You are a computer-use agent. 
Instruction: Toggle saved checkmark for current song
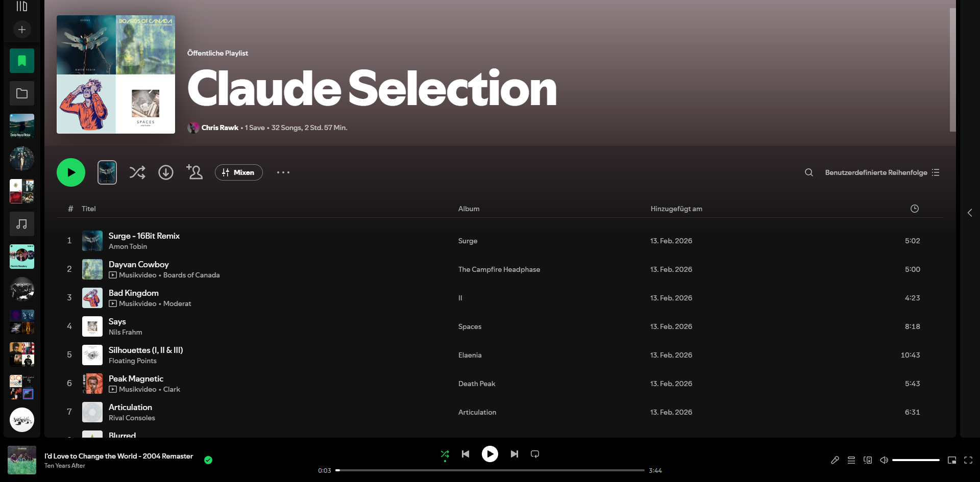point(208,460)
